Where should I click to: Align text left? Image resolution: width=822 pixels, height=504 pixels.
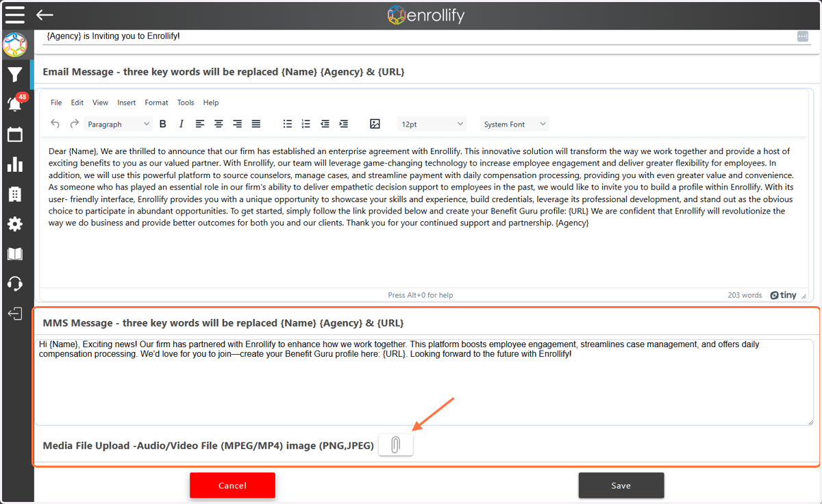(200, 124)
